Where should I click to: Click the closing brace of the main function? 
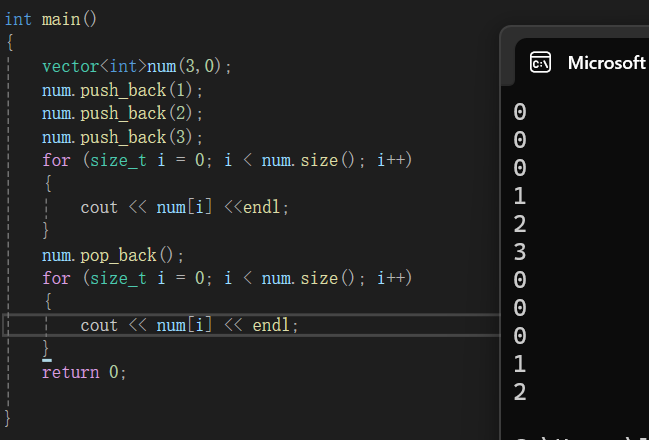7,418
